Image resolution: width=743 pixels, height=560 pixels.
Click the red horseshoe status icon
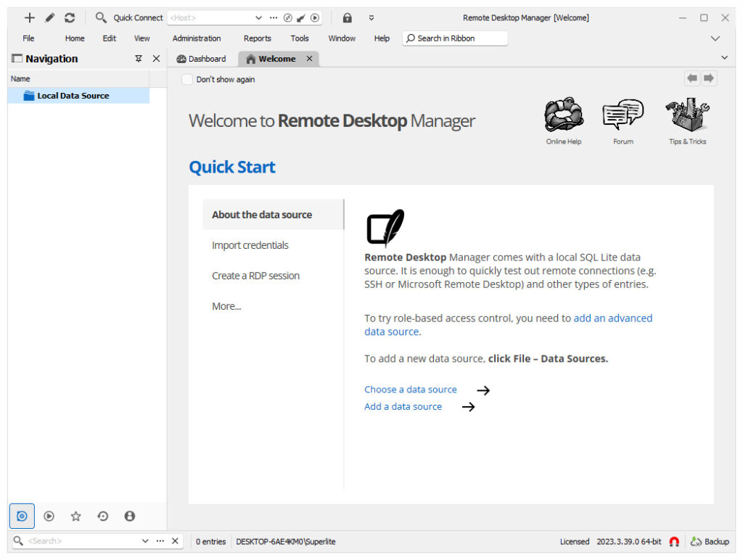pos(674,542)
